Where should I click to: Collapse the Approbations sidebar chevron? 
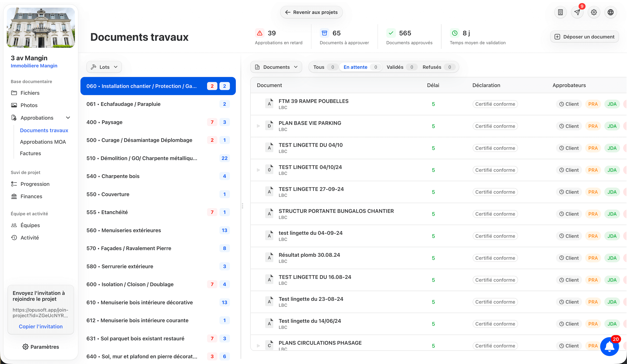click(68, 118)
